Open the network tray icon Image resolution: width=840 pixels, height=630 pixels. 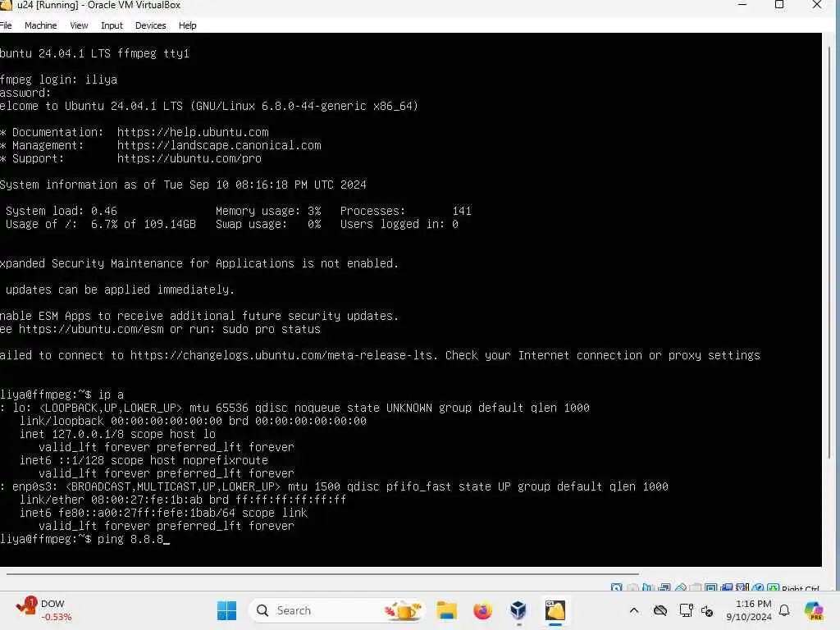(x=686, y=610)
